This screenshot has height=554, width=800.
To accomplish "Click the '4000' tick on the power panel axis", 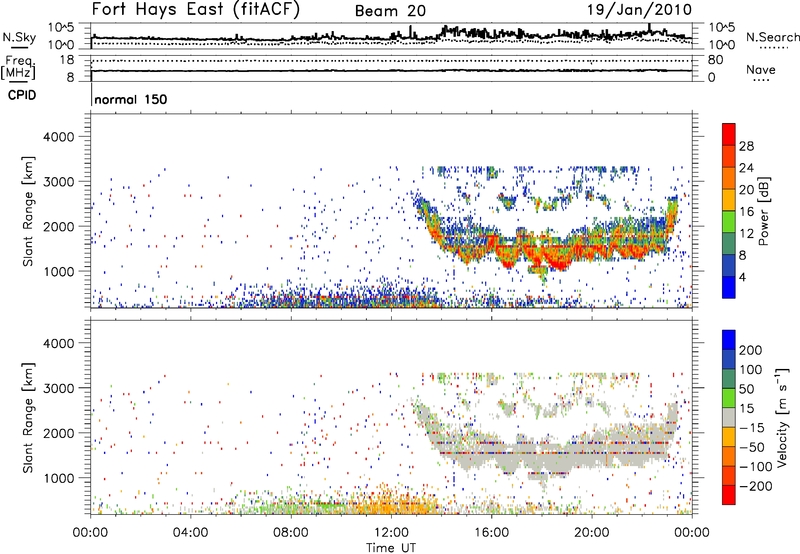I will click(x=58, y=137).
